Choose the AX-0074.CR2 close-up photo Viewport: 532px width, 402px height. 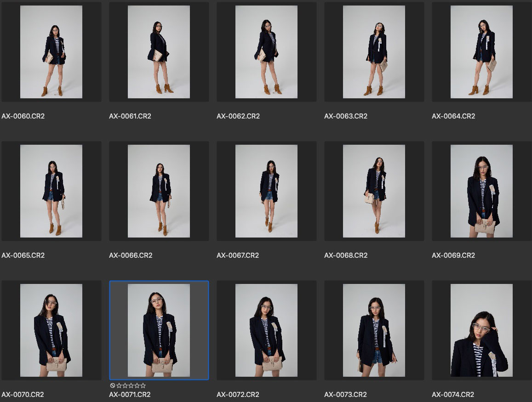[x=481, y=330]
